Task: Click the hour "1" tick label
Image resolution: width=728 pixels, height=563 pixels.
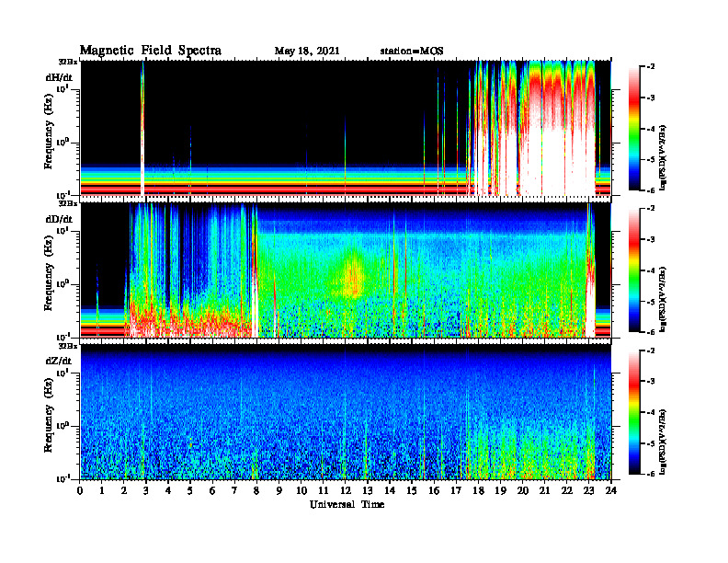Action: point(102,490)
